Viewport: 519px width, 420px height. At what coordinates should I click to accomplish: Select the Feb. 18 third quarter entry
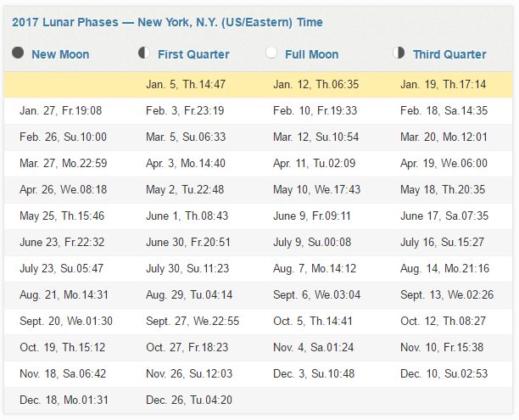[x=444, y=110]
